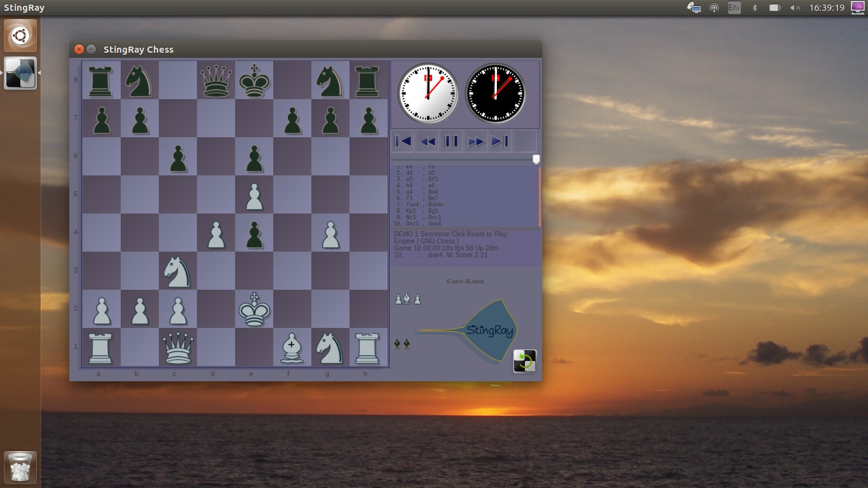Step forward with the fast-forward button
This screenshot has width=868, height=488.
[476, 141]
